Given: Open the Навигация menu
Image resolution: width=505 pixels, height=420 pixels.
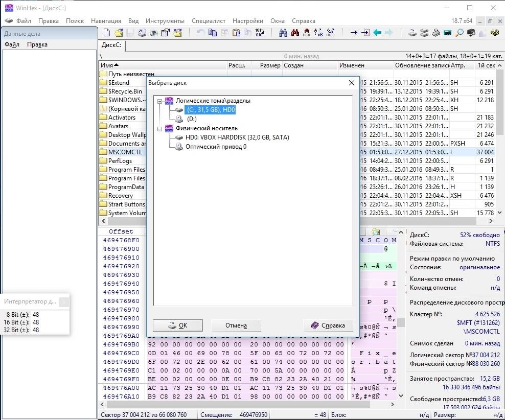Looking at the screenshot, I should pyautogui.click(x=106, y=21).
